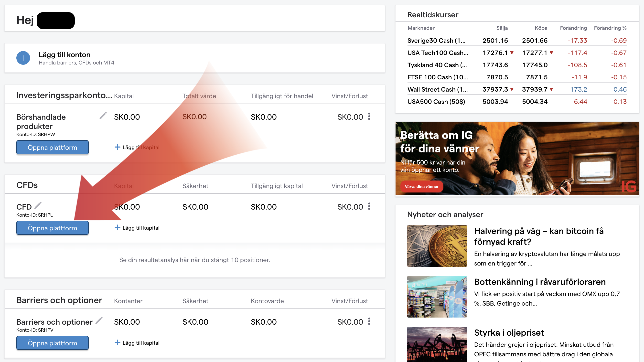The width and height of the screenshot is (644, 362).
Task: Click the blue plus icon for Lägg till konton
Action: click(x=23, y=58)
